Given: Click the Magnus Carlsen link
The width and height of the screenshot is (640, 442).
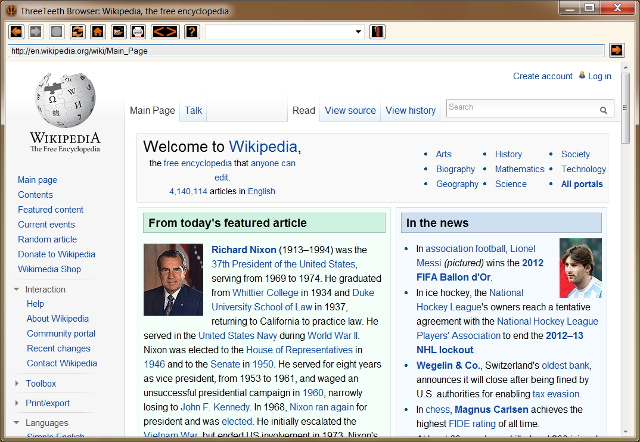Looking at the screenshot, I should point(491,409).
